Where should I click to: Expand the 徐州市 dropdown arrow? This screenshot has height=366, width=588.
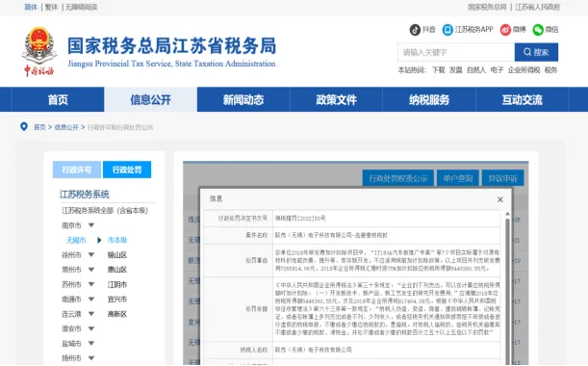[91, 255]
